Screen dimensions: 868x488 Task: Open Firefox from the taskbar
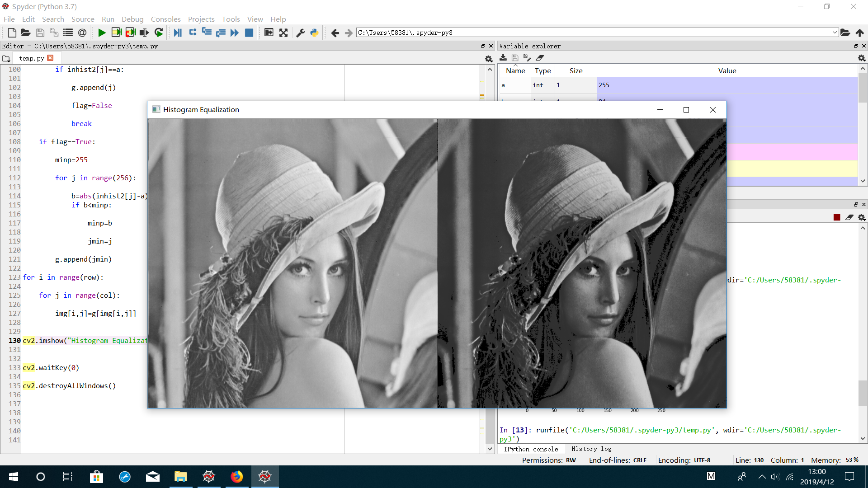coord(236,477)
